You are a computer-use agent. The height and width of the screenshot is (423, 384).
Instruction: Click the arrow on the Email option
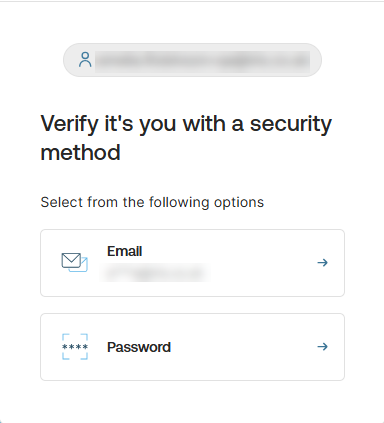[x=322, y=263]
